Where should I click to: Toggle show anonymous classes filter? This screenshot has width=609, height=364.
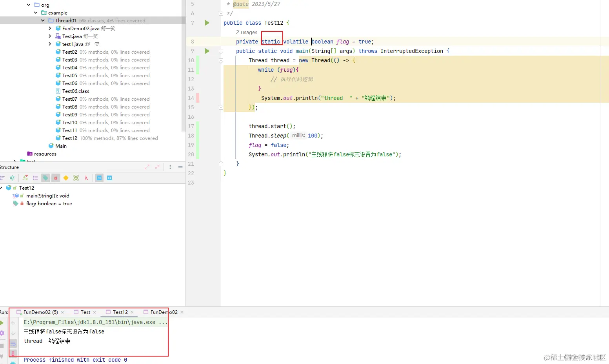click(76, 178)
